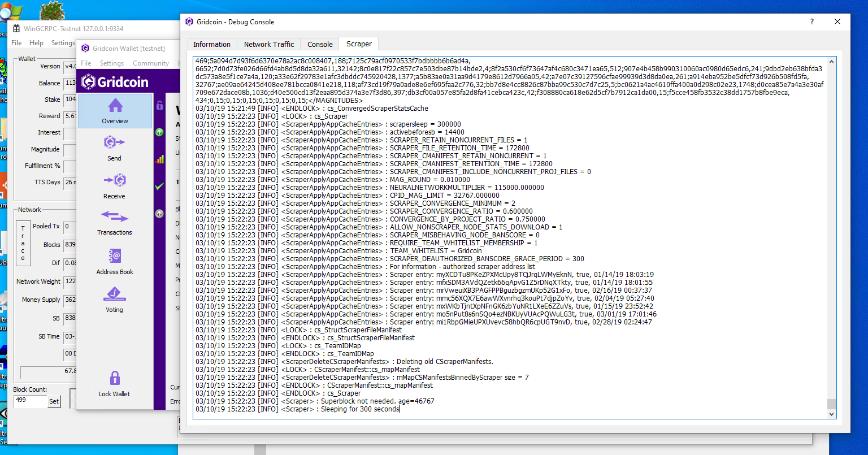Click the green up-arrow staking status icon

coord(159,132)
